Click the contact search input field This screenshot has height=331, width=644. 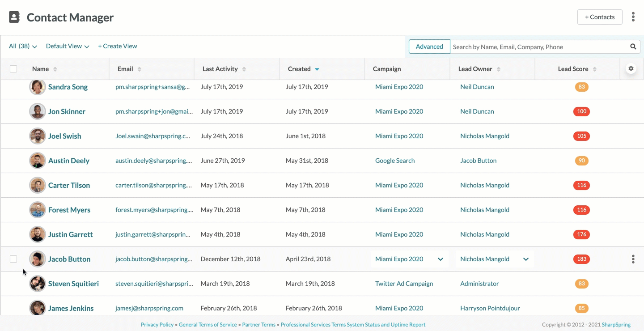538,47
